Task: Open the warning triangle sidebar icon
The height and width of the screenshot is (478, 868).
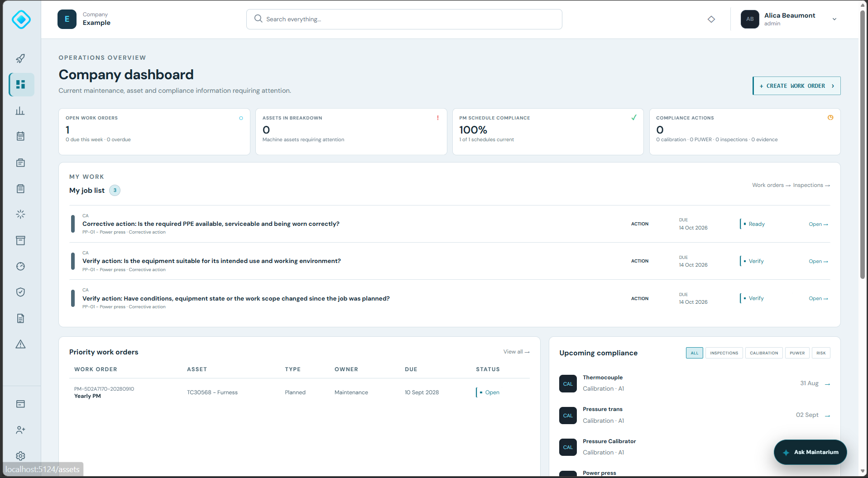Action: tap(20, 344)
